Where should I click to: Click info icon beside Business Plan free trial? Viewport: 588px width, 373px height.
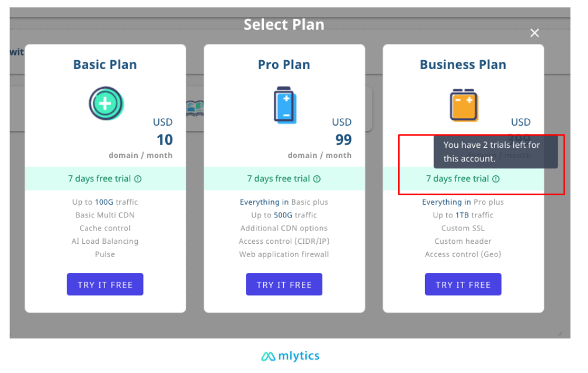(496, 179)
